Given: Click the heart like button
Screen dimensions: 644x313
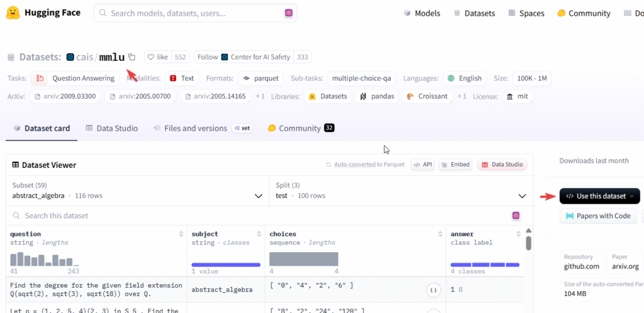Looking at the screenshot, I should click(157, 57).
